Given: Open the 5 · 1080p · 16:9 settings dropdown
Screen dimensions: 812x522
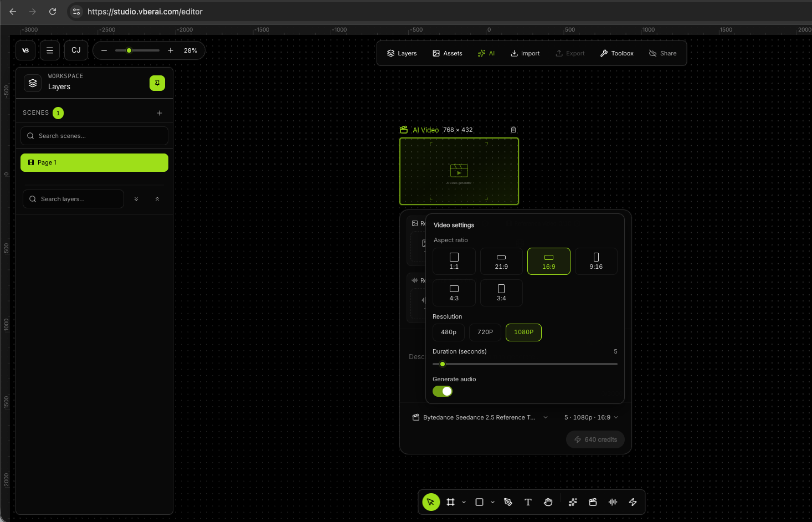Looking at the screenshot, I should 591,417.
